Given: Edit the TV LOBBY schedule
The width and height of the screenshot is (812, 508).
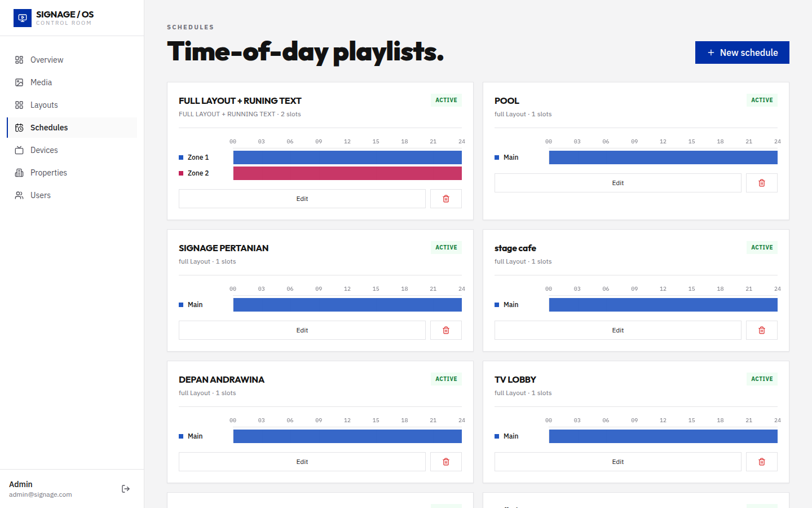Looking at the screenshot, I should [618, 462].
